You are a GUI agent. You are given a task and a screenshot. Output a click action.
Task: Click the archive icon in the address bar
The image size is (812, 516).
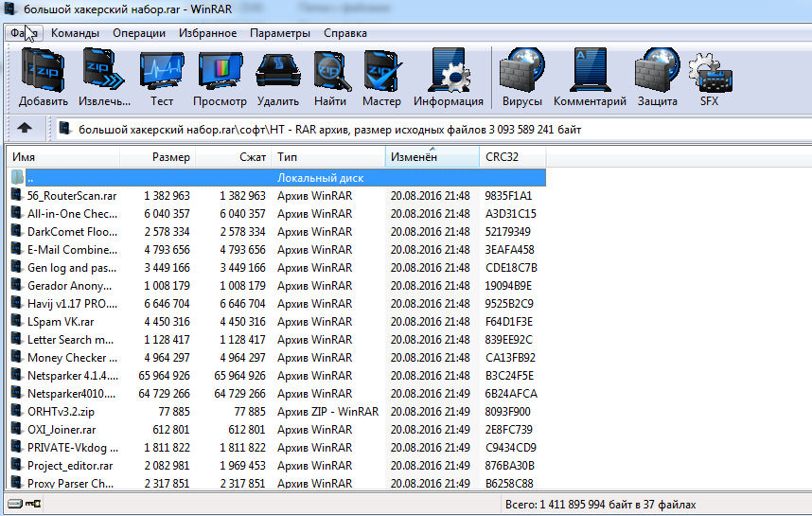(x=64, y=128)
